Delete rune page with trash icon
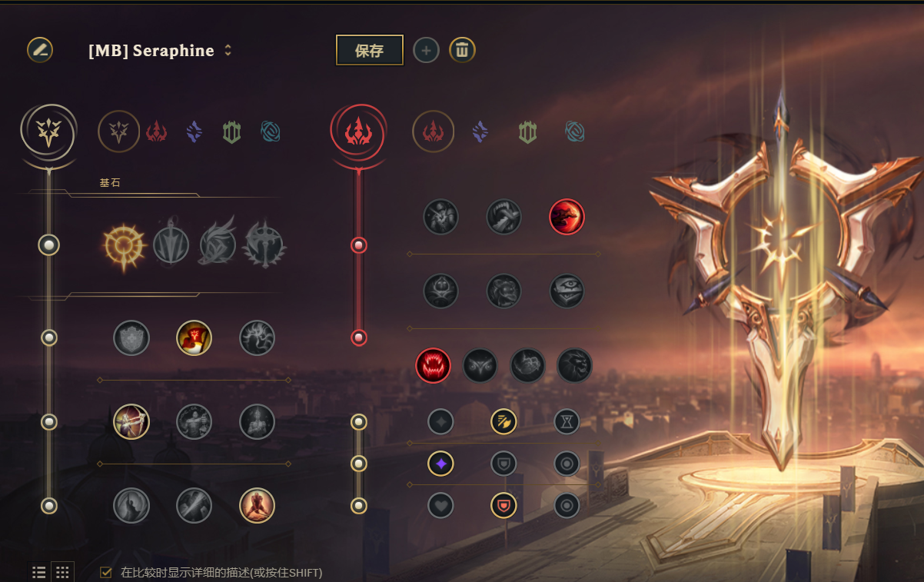Viewport: 924px width, 582px height. (x=462, y=51)
